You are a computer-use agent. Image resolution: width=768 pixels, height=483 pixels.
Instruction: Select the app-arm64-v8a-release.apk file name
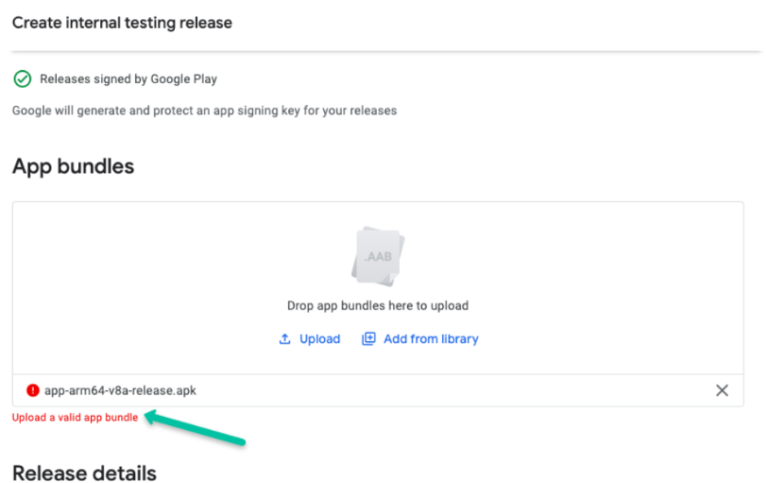click(x=120, y=391)
